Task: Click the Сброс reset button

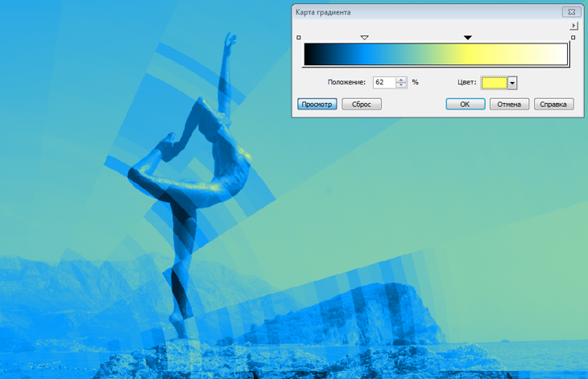Action: pos(362,104)
